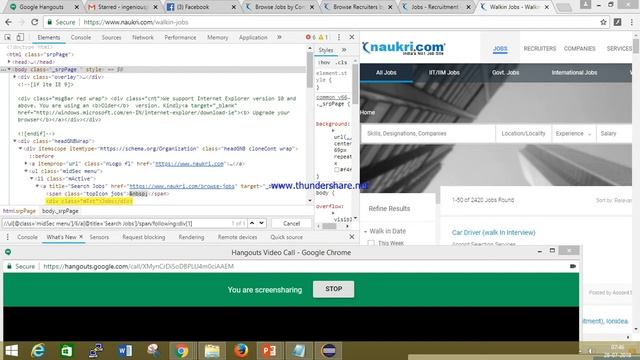Open Eclipse from the taskbar
Screen dimensions: 640x360
point(329,351)
